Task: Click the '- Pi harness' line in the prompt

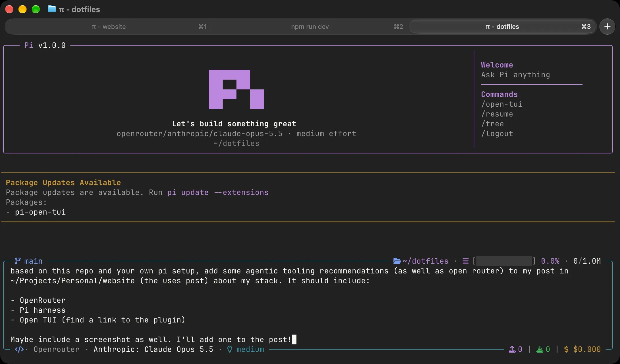Action: 38,310
